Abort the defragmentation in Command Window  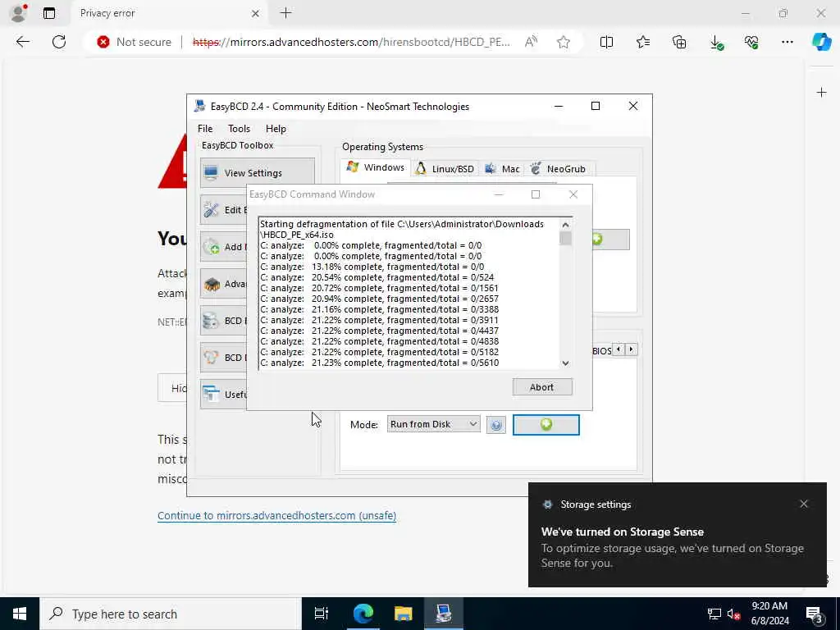(x=542, y=387)
